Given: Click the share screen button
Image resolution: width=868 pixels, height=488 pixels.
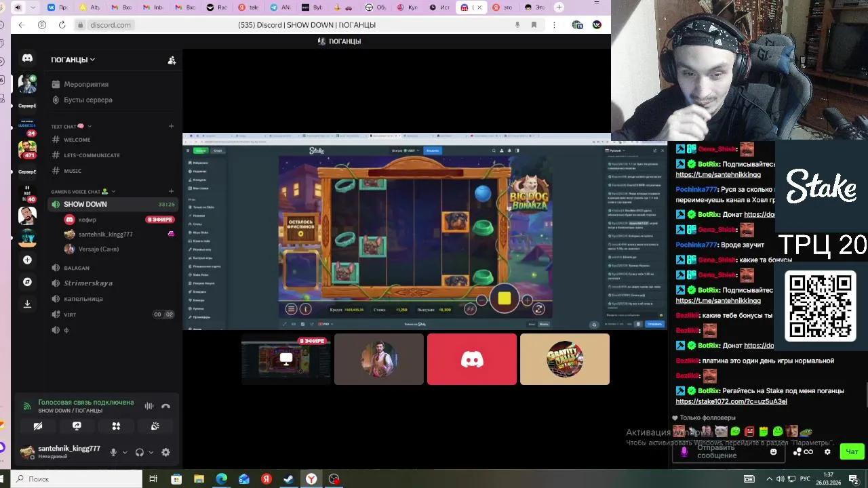Looking at the screenshot, I should point(77,426).
